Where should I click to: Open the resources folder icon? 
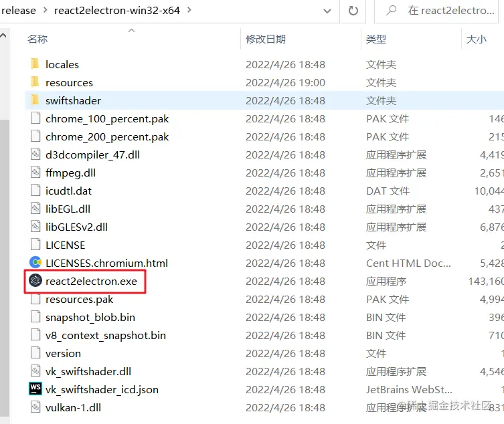coord(35,82)
